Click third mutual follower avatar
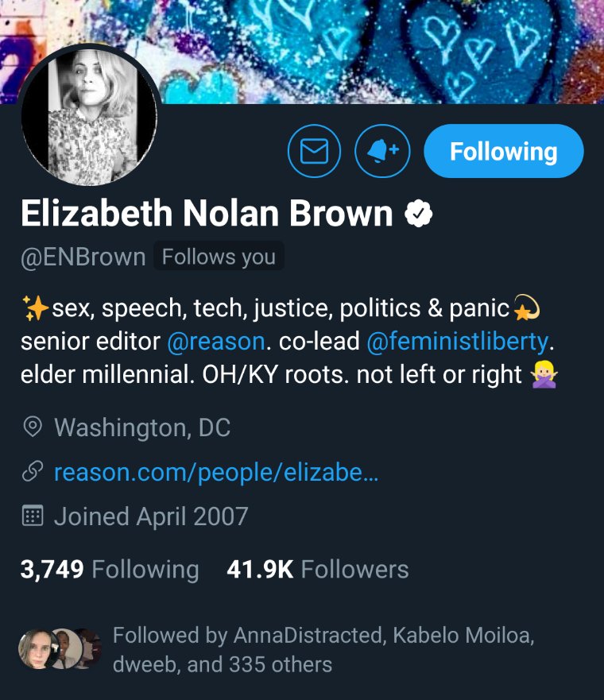This screenshot has height=700, width=604. click(91, 648)
